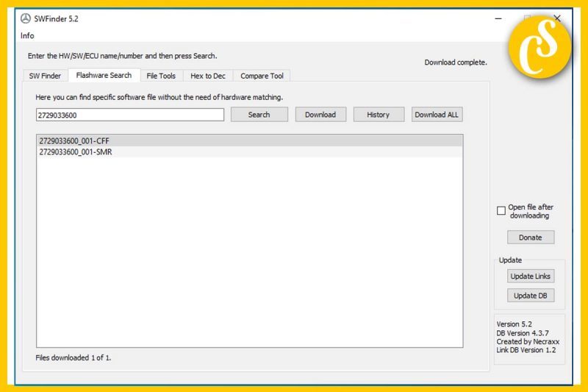Click the Download button
588x392 pixels.
pyautogui.click(x=320, y=115)
